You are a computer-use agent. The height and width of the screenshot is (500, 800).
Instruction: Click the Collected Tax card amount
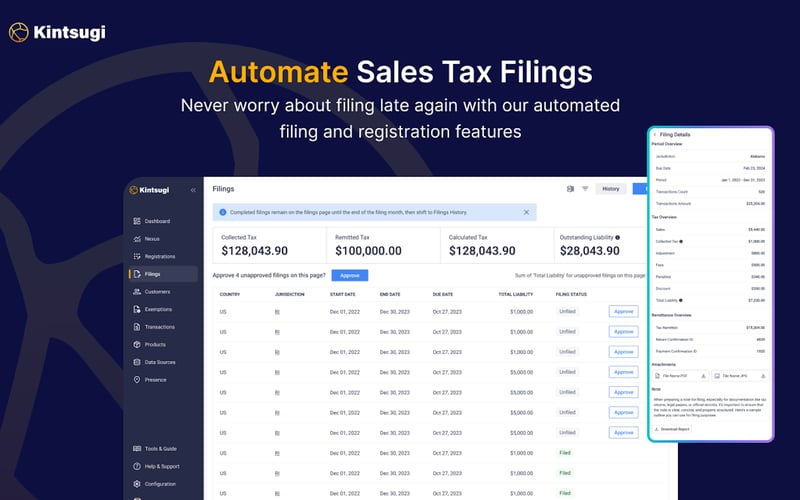254,251
